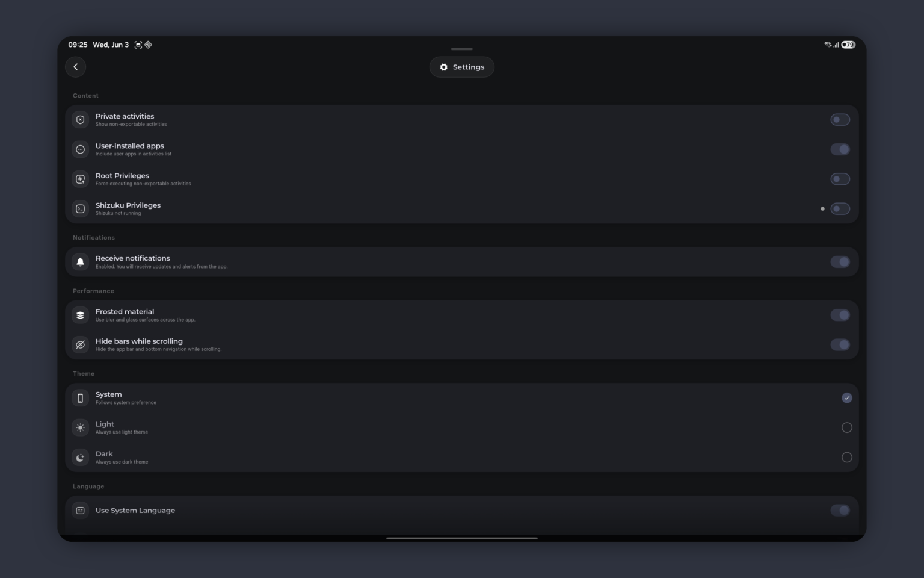Click the Light theme sun icon
This screenshot has width=924, height=578.
pyautogui.click(x=80, y=427)
